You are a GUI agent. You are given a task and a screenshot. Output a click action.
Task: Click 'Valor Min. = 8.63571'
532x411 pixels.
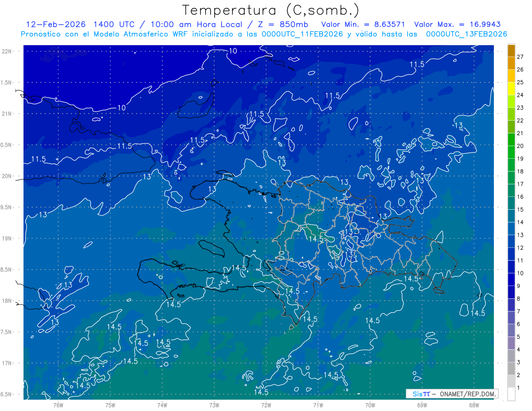click(x=363, y=24)
